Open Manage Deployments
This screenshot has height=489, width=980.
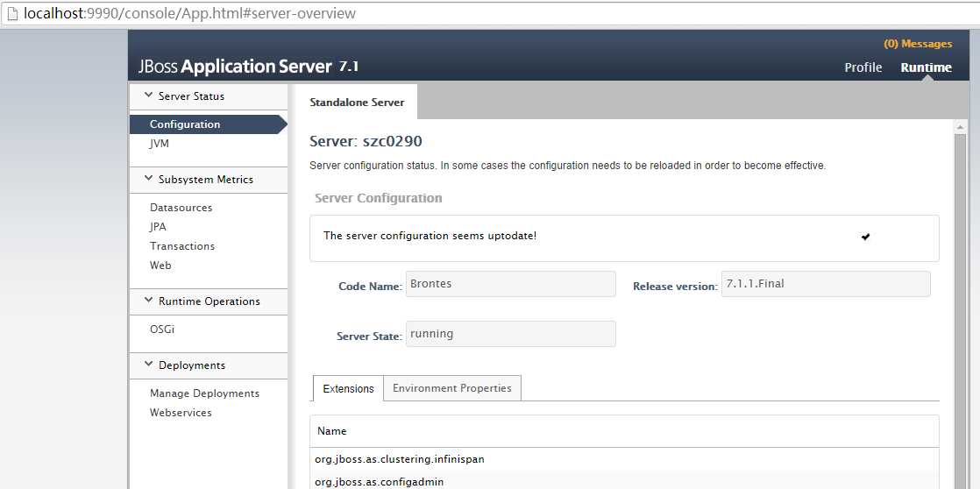205,393
